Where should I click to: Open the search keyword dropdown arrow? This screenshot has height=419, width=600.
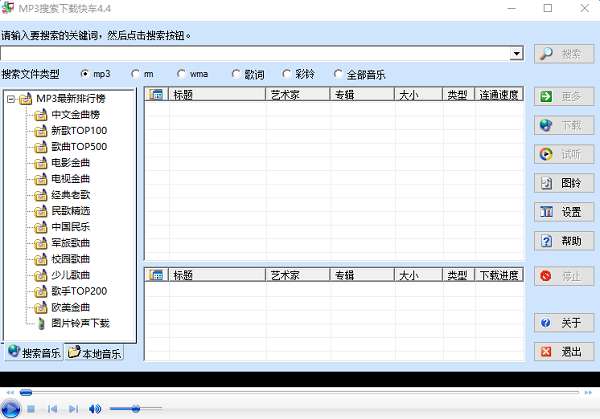[x=517, y=53]
